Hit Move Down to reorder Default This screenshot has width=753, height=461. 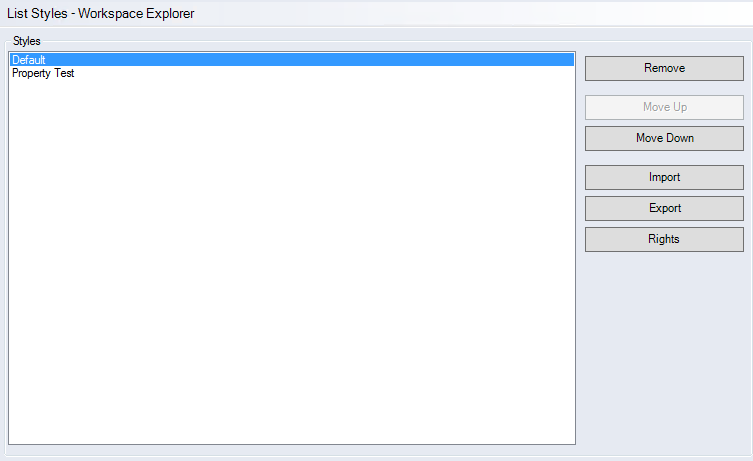(x=664, y=138)
